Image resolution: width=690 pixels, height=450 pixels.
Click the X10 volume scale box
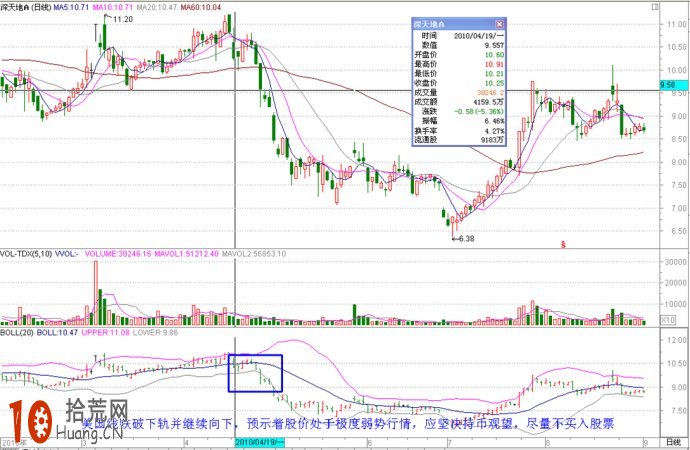point(668,320)
